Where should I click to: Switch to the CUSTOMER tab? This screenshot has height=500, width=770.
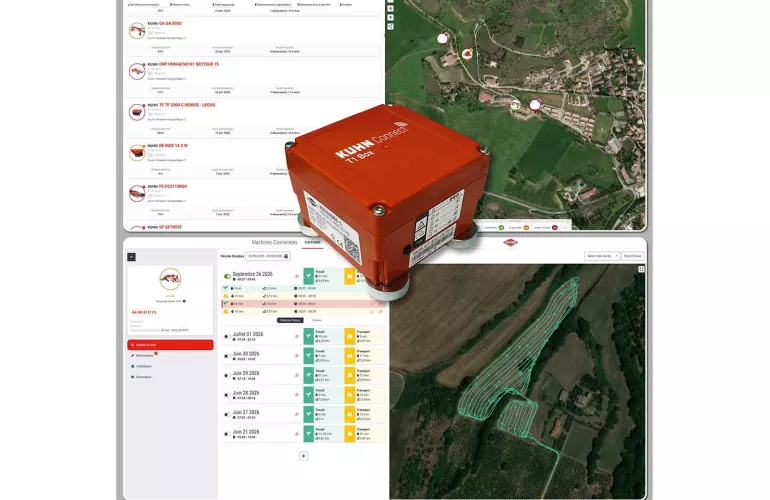312,242
